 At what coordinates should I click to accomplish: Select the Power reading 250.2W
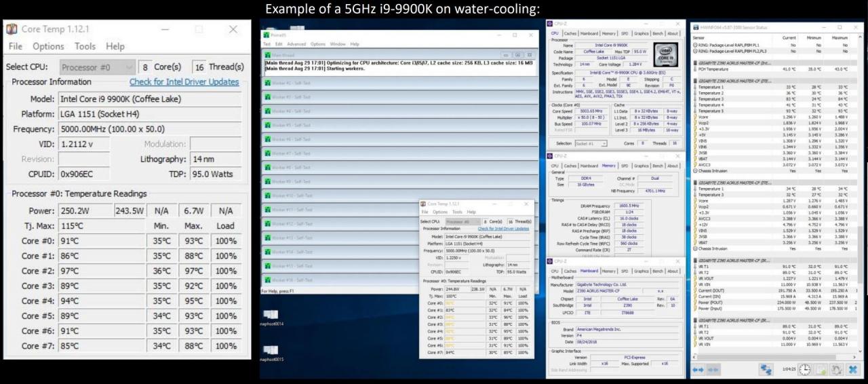[x=85, y=211]
